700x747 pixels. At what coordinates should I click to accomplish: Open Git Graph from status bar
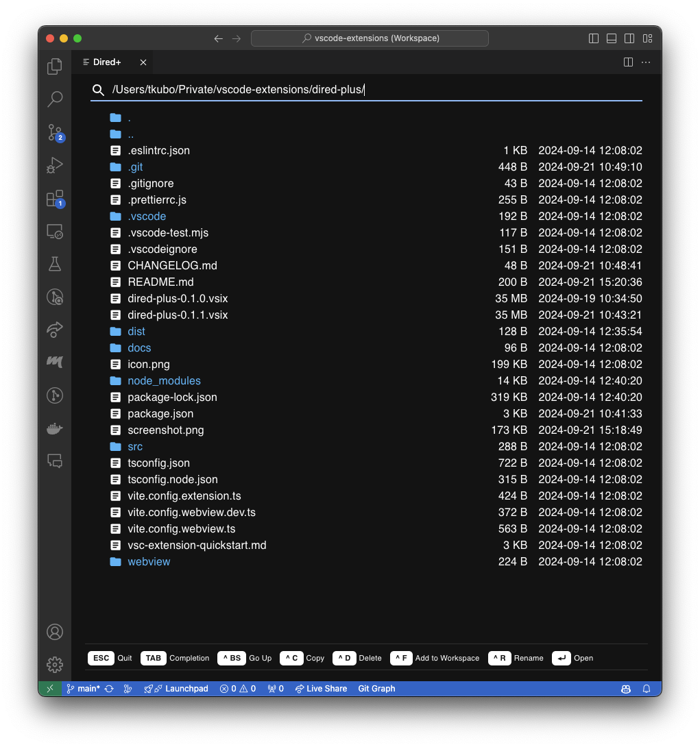pyautogui.click(x=376, y=688)
